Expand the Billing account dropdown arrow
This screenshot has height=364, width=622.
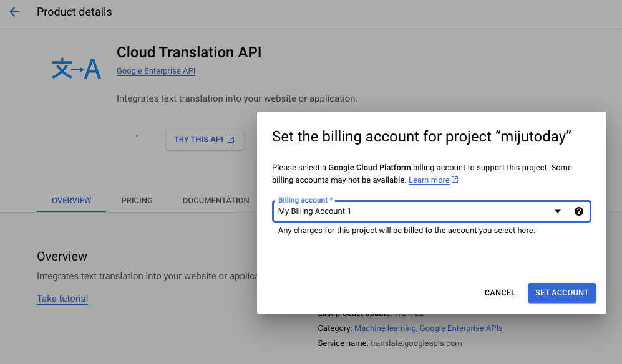557,211
